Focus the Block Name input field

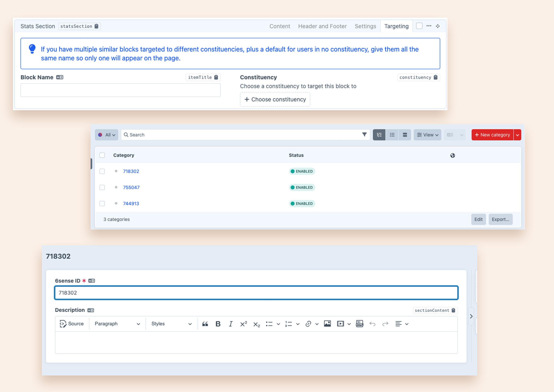tap(120, 90)
